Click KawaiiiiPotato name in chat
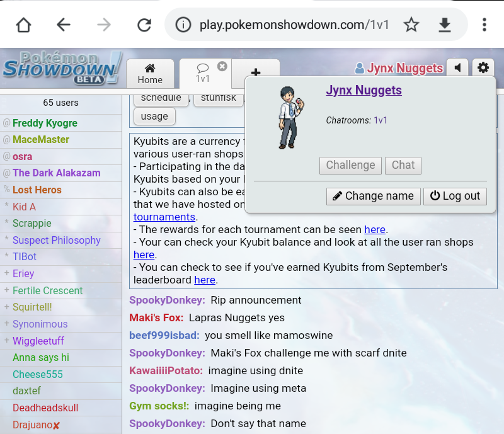The height and width of the screenshot is (434, 504). [166, 370]
